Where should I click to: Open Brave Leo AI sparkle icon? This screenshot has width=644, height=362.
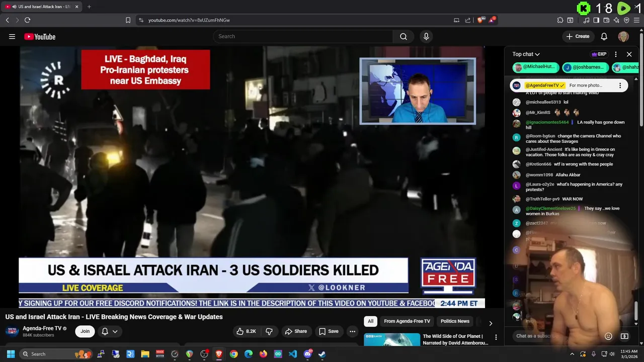pos(616,20)
